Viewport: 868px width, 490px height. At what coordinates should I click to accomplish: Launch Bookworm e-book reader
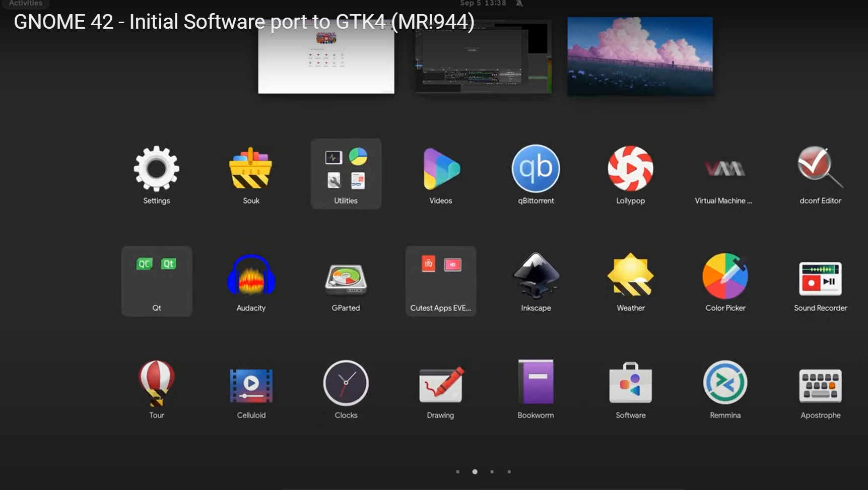tap(536, 388)
